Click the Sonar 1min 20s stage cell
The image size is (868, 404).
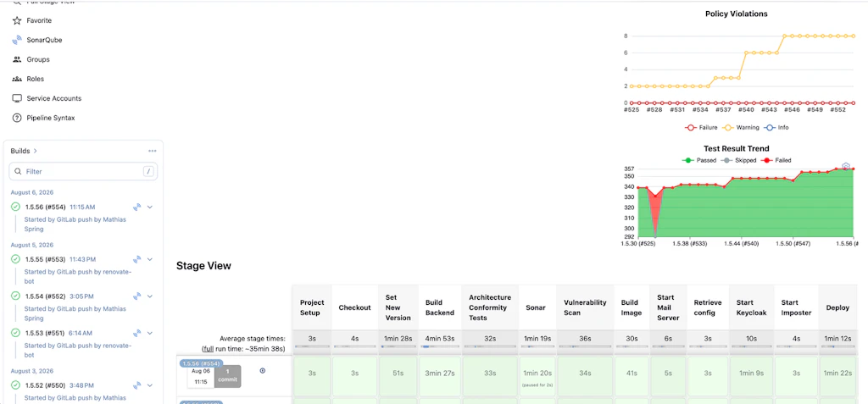(x=537, y=376)
